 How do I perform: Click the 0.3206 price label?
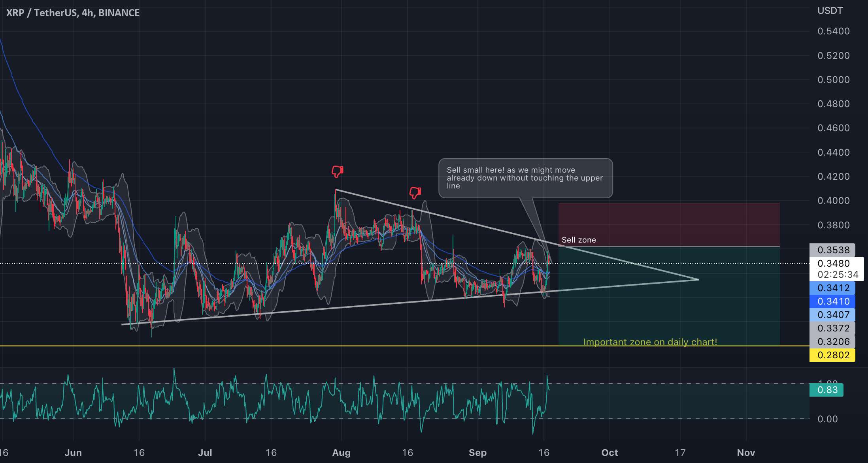832,342
